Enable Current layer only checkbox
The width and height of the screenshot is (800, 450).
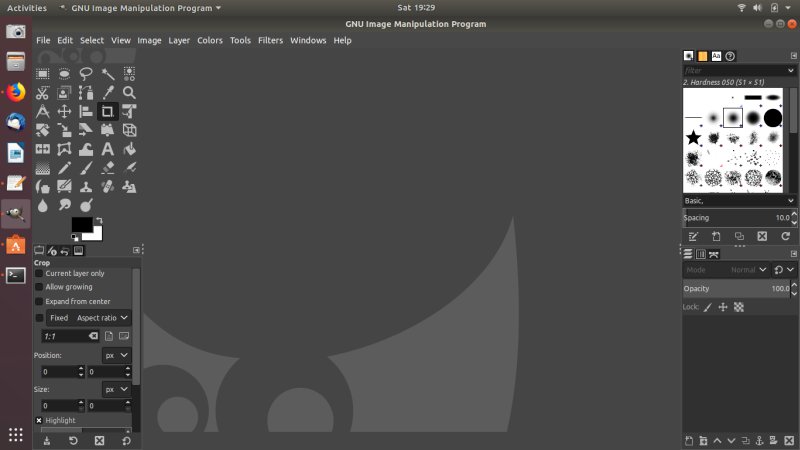click(39, 273)
